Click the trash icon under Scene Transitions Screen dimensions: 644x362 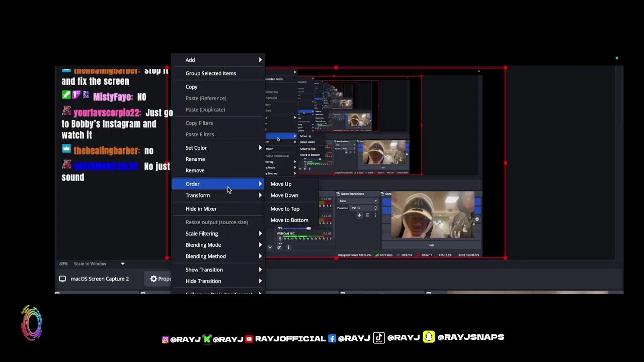click(368, 215)
